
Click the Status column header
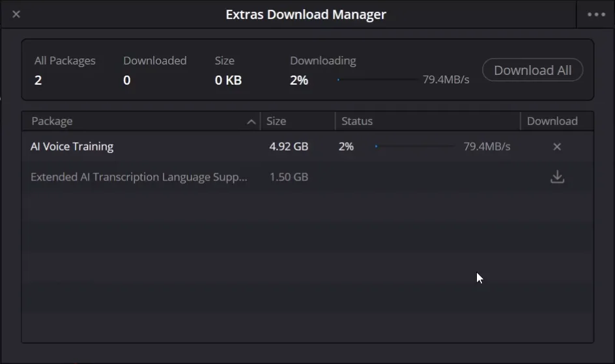[x=357, y=121]
